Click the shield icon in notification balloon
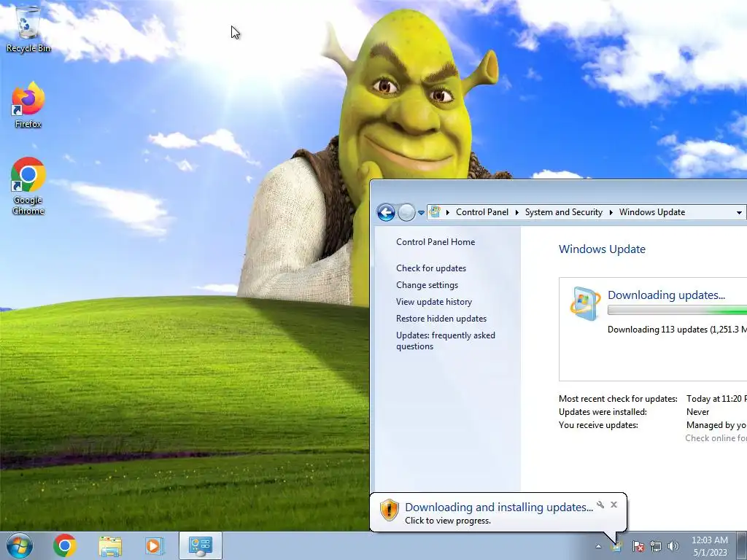This screenshot has width=747, height=560. pos(390,510)
